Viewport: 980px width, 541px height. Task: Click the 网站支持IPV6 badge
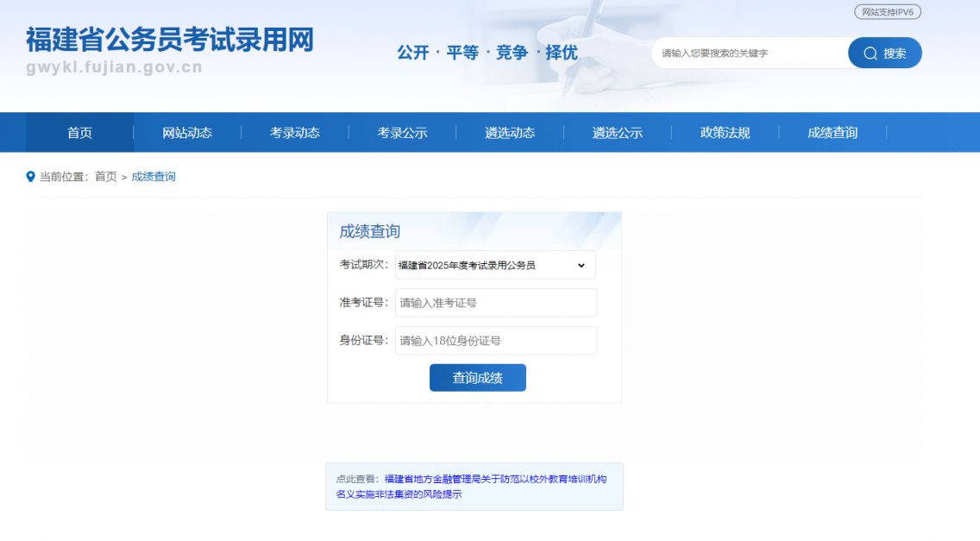pyautogui.click(x=888, y=12)
